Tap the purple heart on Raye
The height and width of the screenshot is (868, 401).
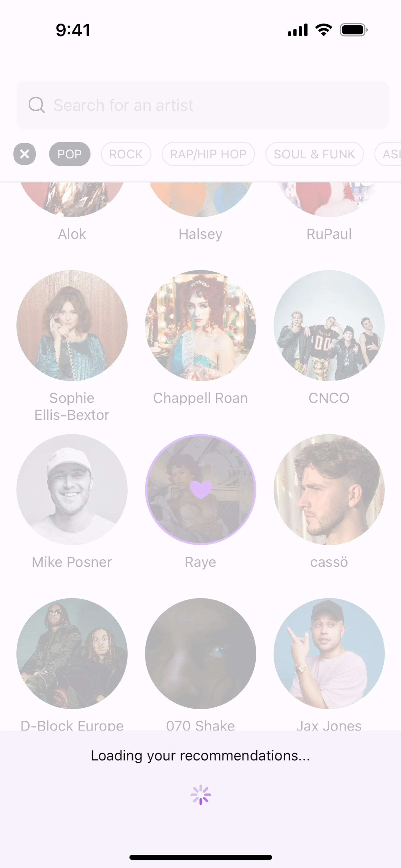pos(201,489)
